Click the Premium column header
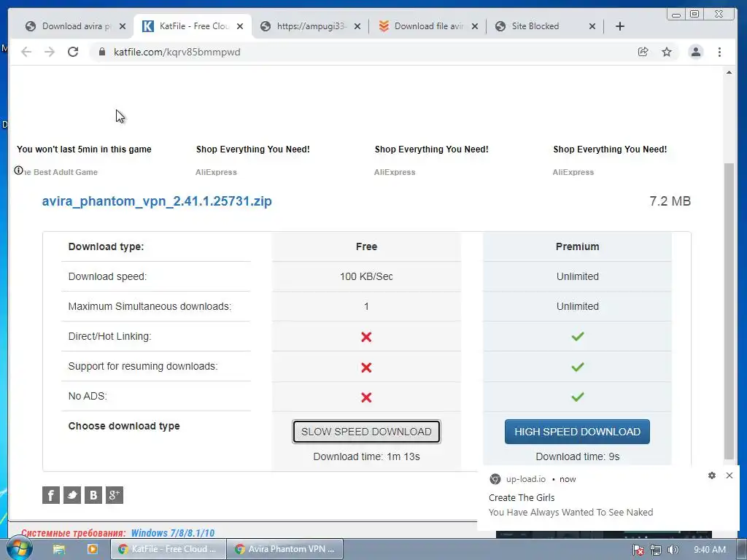 click(x=578, y=246)
